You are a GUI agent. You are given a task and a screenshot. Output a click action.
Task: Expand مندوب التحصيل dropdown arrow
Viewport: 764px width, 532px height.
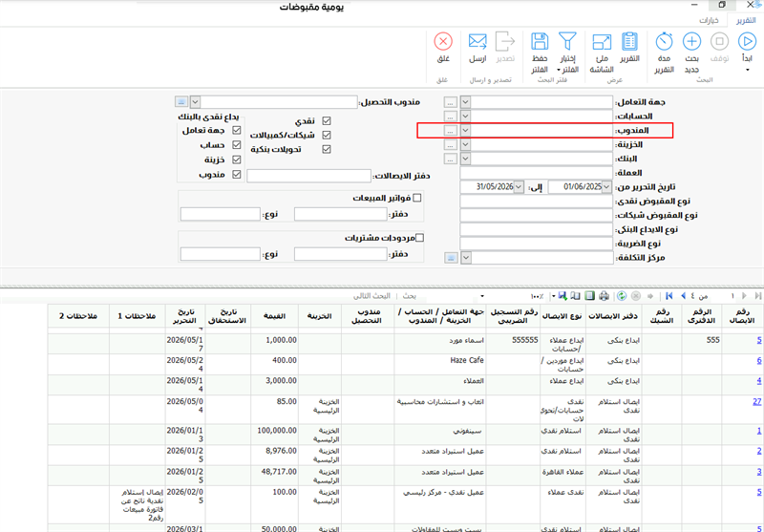tap(195, 102)
